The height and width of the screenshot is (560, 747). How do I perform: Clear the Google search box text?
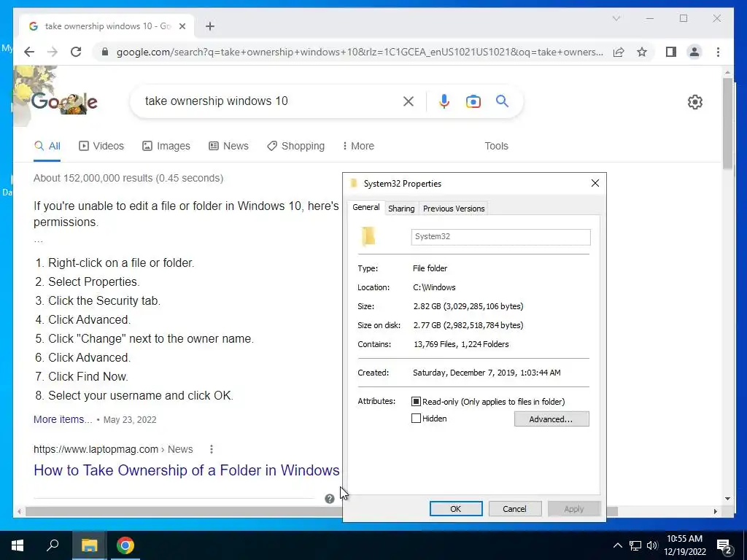click(x=409, y=101)
